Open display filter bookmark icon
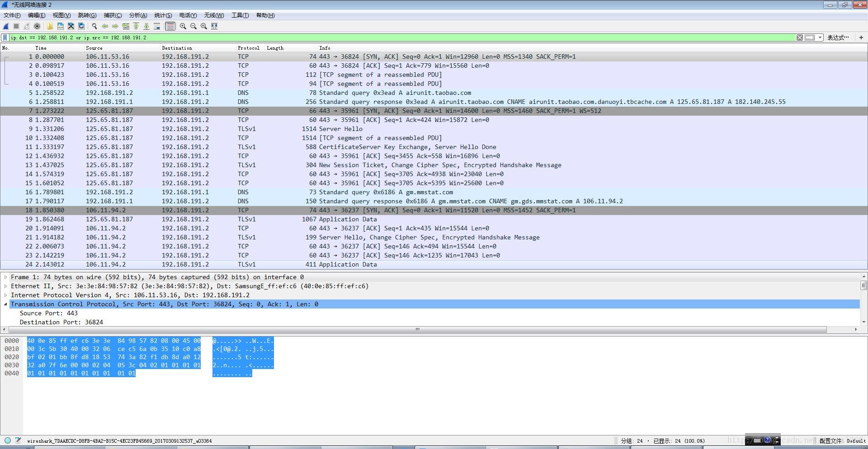Image resolution: width=868 pixels, height=449 pixels. click(x=5, y=37)
